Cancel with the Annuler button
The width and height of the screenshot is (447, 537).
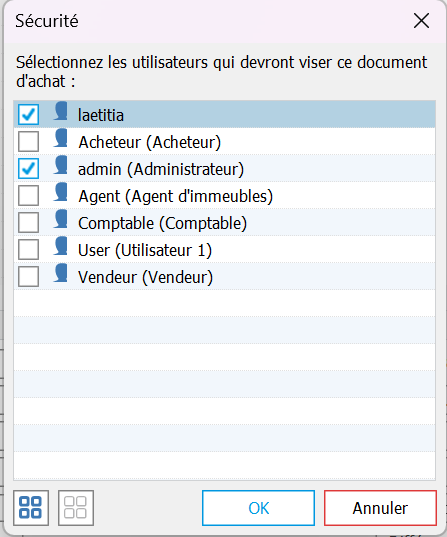point(380,508)
